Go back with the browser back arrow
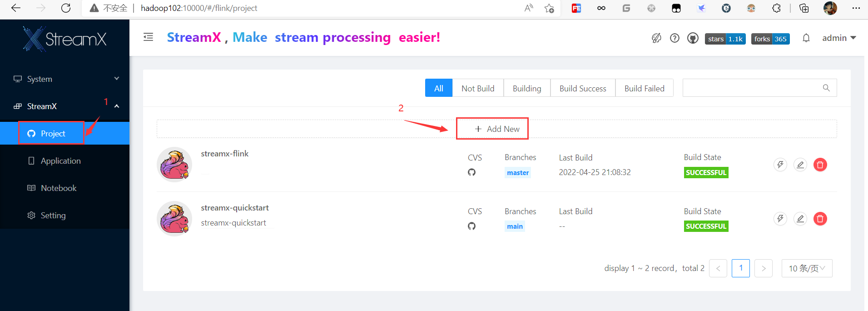868x311 pixels. 16,8
